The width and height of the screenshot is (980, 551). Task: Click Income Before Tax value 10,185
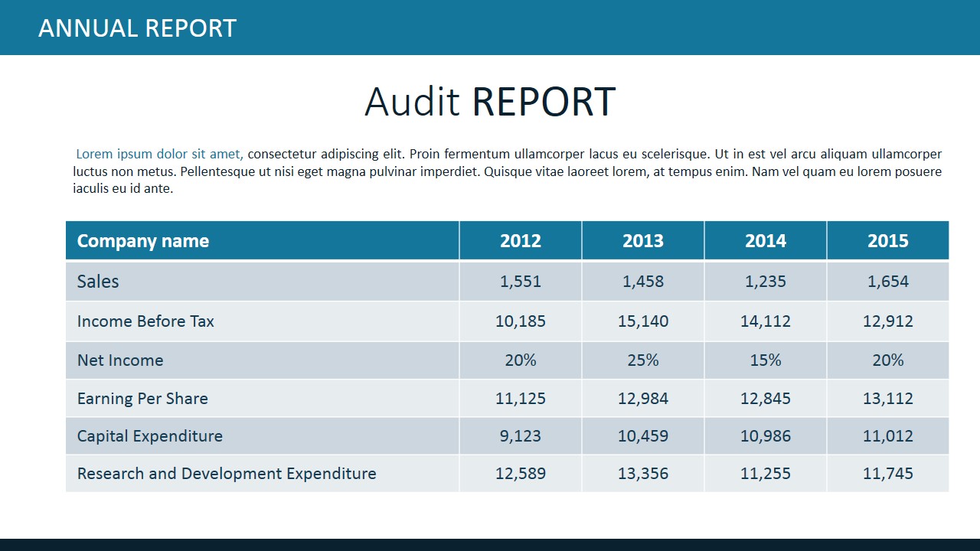click(521, 321)
